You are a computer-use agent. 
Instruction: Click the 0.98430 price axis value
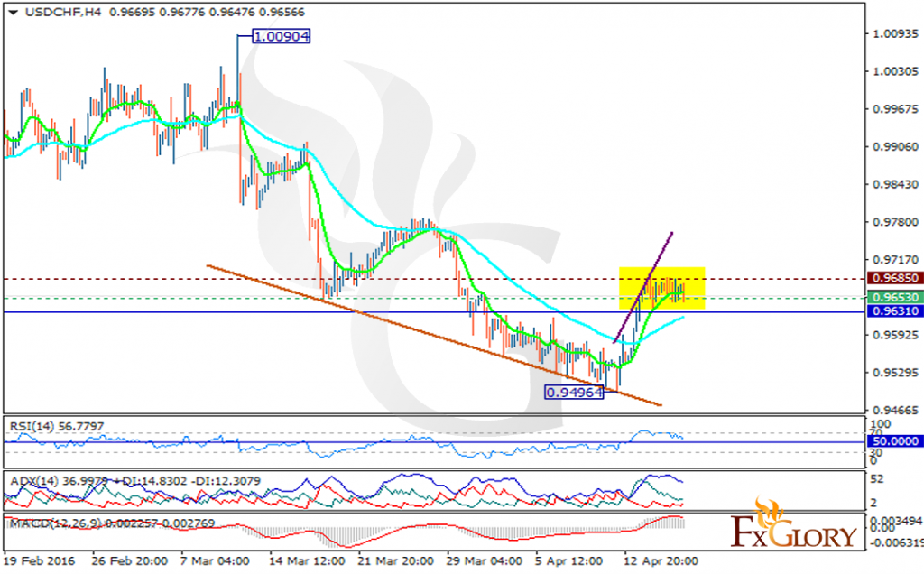[896, 184]
